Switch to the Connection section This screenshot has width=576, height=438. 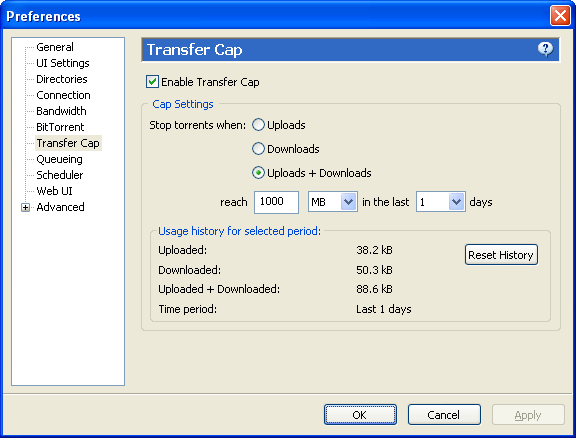63,95
